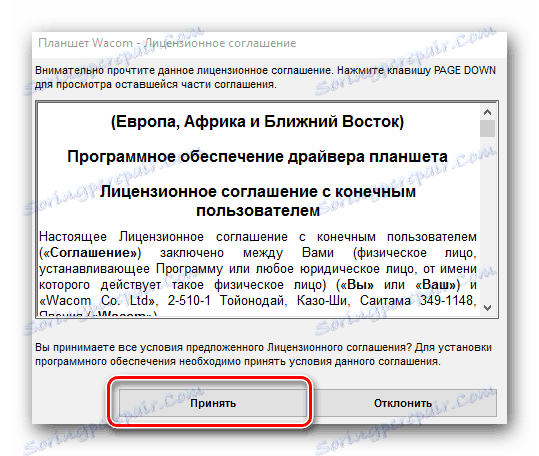Click the window title "Планшет Wacom - Лицензионное соглашение"
The image size is (539, 456).
167,43
